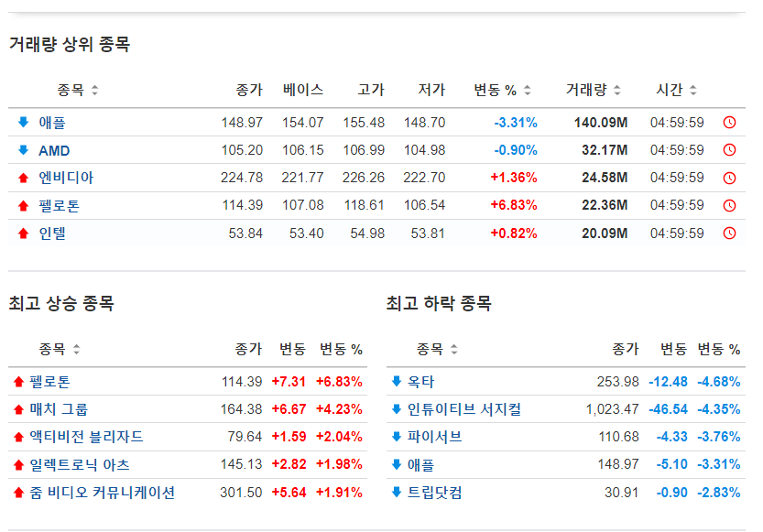The image size is (763, 532).
Task: Click the +7.31 change value
Action: 289,382
